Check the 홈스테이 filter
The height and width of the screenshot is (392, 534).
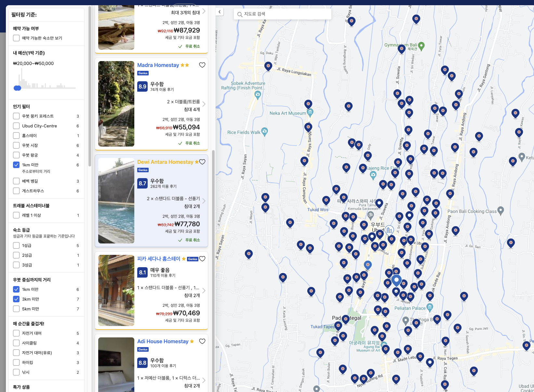[x=16, y=136]
